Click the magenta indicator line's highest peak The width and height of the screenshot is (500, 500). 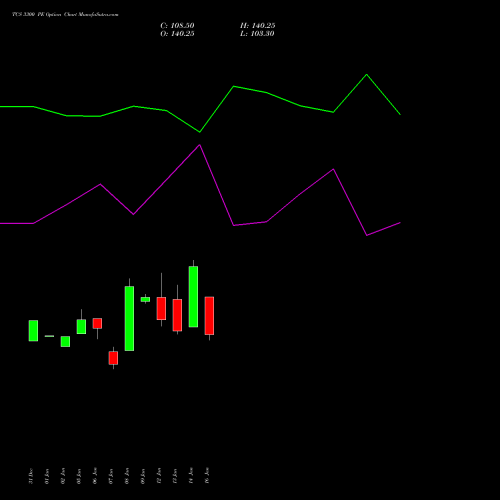(x=200, y=145)
